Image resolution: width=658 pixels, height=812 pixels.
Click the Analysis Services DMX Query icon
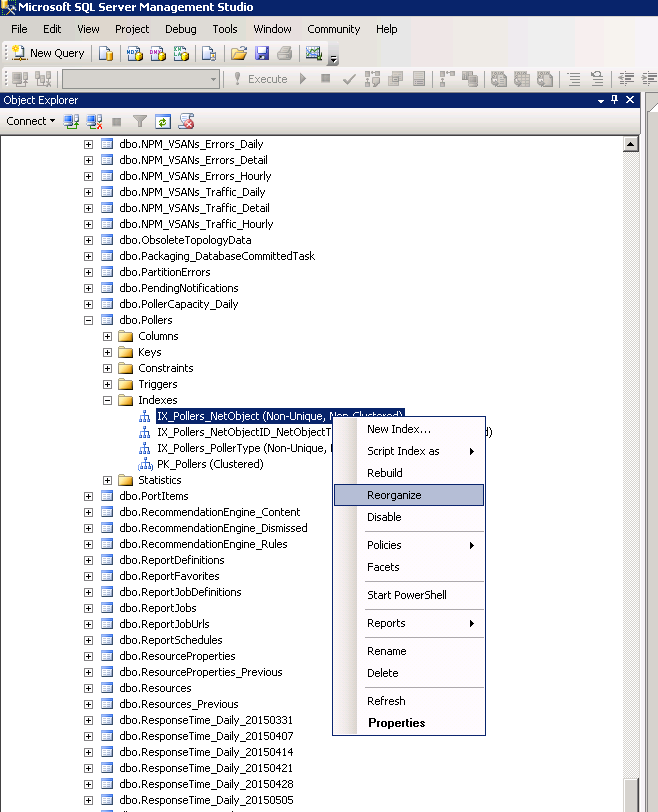[x=157, y=53]
